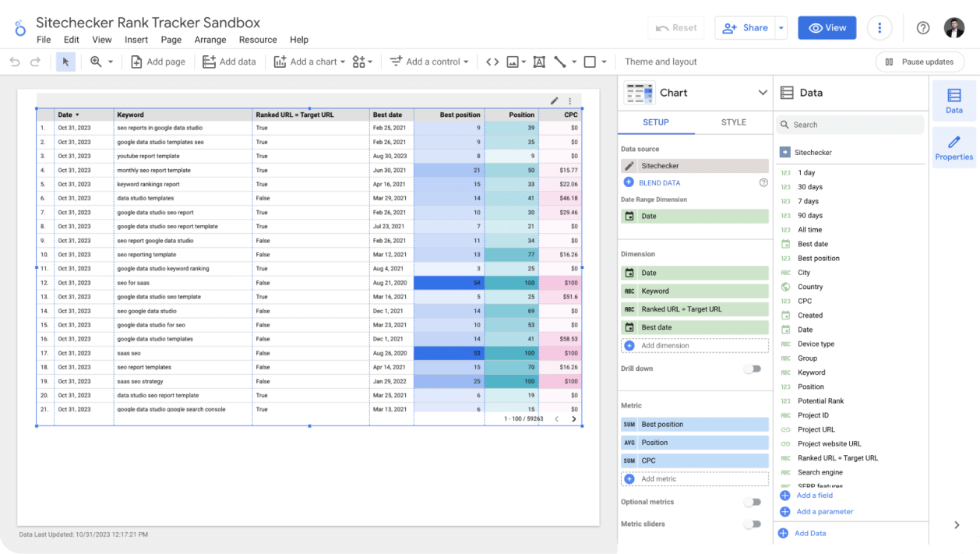
Task: Edit the Sitechecker data source pencil icon
Action: (x=629, y=166)
